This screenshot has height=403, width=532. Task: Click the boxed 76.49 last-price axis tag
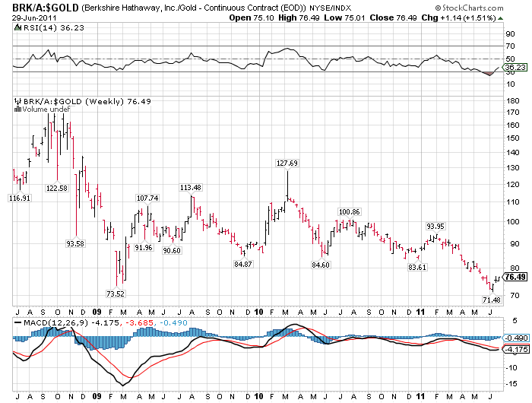(x=515, y=277)
